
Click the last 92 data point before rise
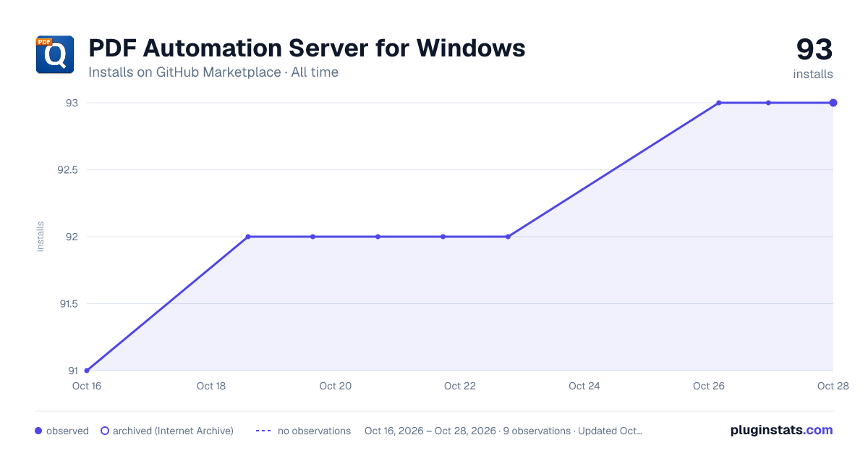click(508, 237)
